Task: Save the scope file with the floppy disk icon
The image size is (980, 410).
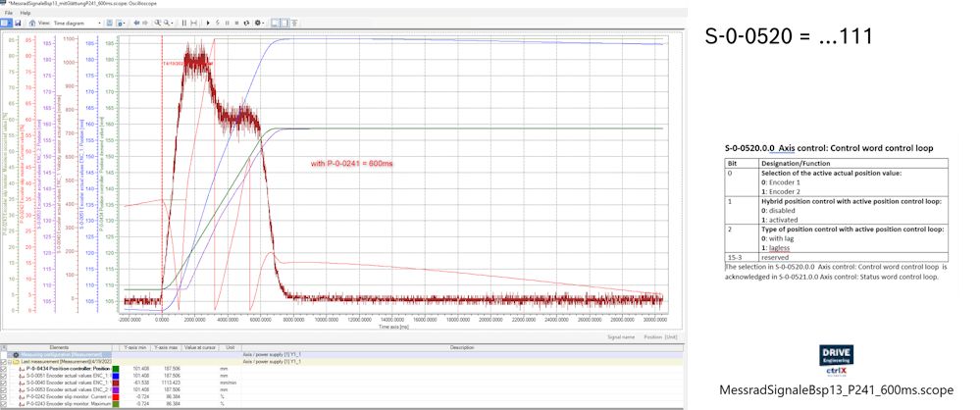Action: point(18,23)
